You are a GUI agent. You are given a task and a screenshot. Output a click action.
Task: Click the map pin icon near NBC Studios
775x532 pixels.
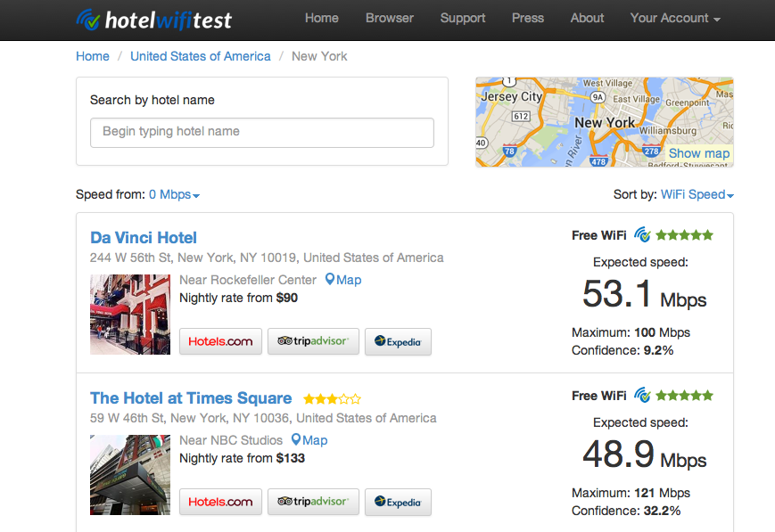coord(296,440)
